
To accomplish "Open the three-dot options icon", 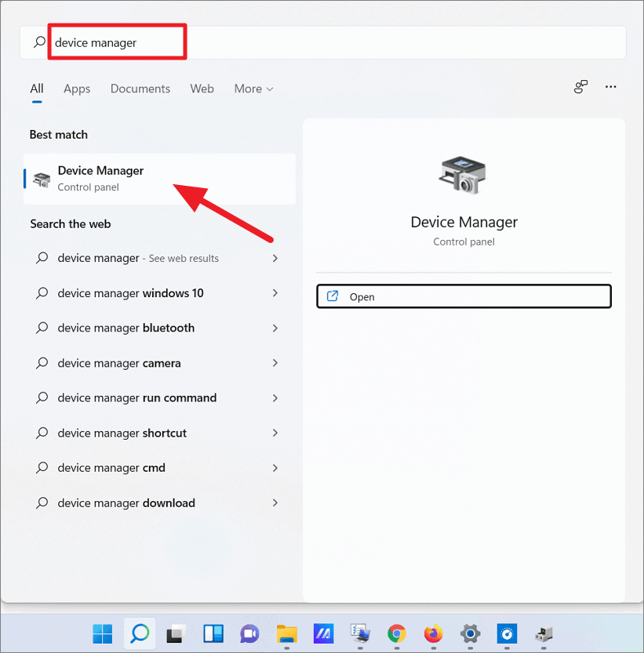I will (x=611, y=87).
